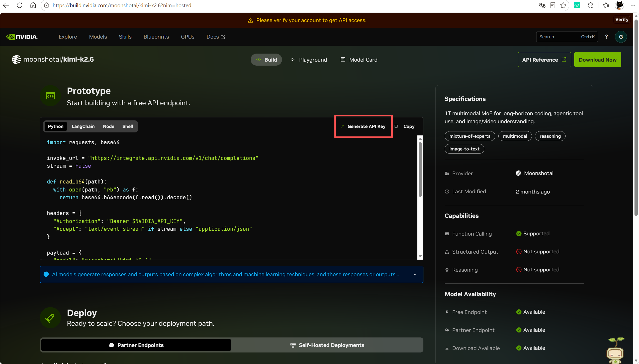Click "Supported" next to Function Calling
Viewport: 639px width, 364px height.
coord(536,234)
